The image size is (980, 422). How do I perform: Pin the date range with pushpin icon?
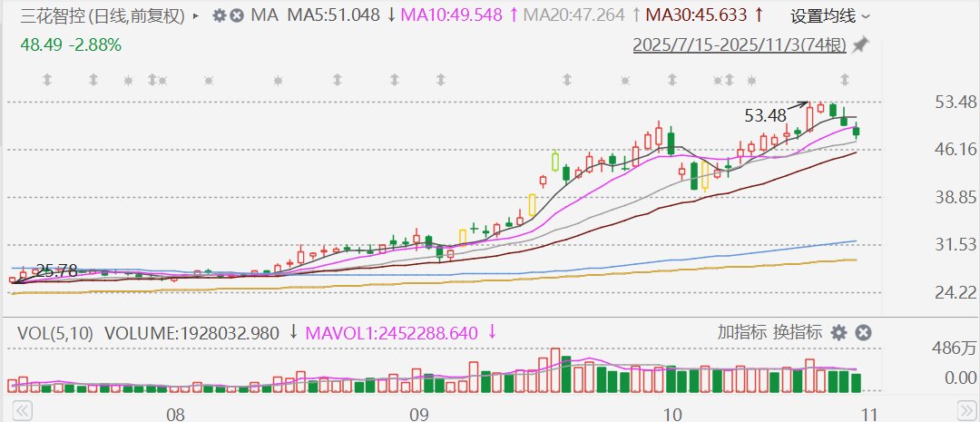pyautogui.click(x=860, y=44)
